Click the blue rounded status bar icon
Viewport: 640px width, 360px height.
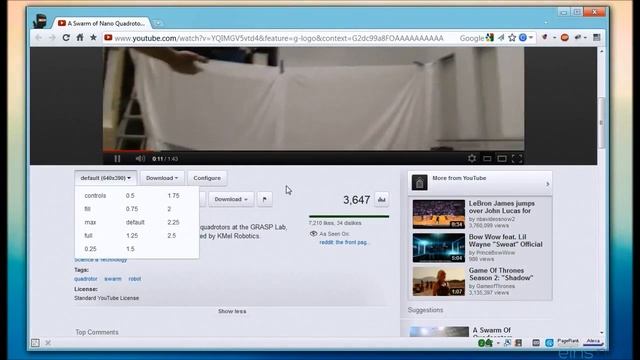click(x=549, y=343)
